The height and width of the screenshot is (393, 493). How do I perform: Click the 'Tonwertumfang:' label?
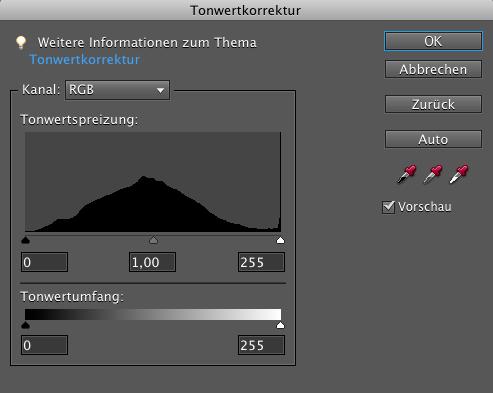(72, 296)
